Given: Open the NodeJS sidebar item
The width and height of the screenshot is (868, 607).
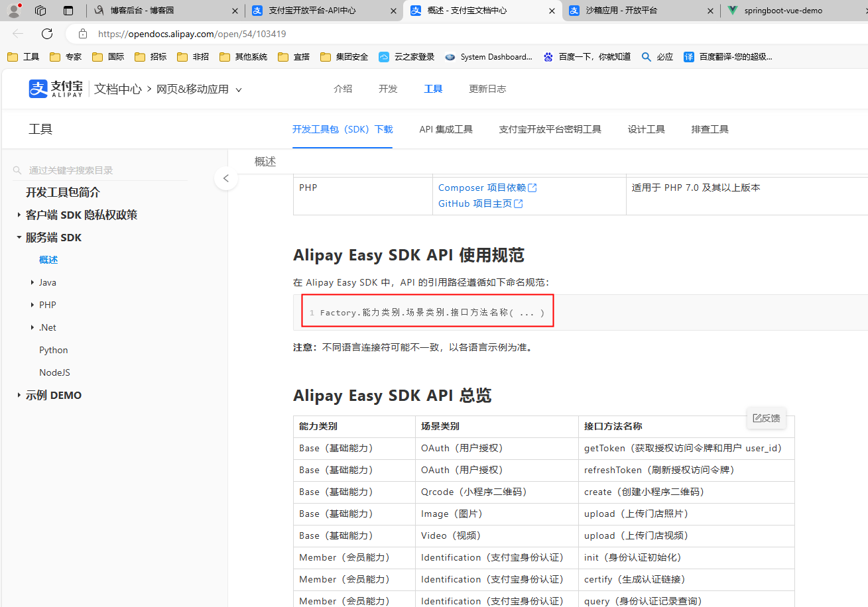Looking at the screenshot, I should (x=54, y=372).
